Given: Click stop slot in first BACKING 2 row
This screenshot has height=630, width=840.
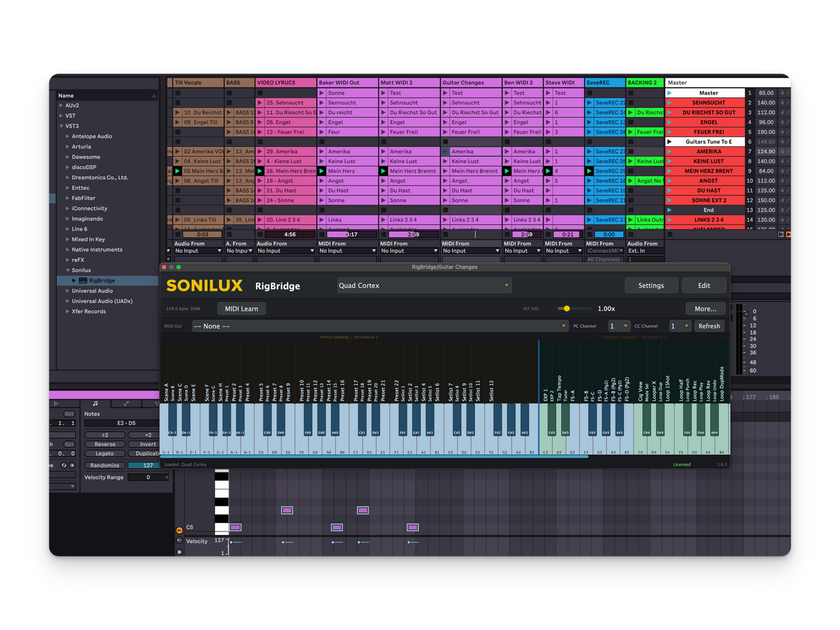Looking at the screenshot, I should (x=631, y=93).
